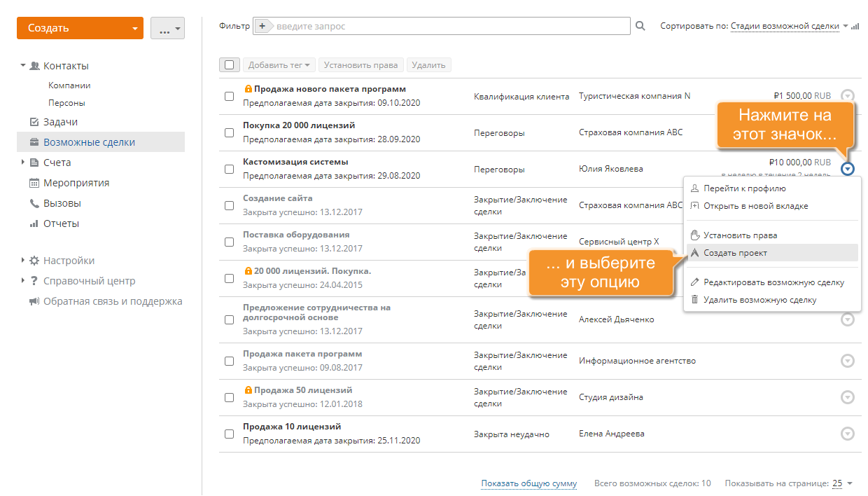The width and height of the screenshot is (868, 496).
Task: Click the Настройки gear icon
Action: click(x=34, y=261)
